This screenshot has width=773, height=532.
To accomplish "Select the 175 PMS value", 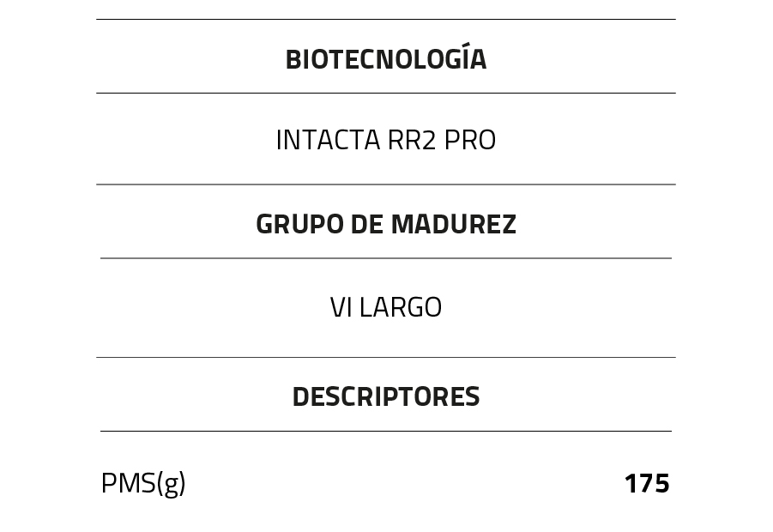I will tap(647, 484).
